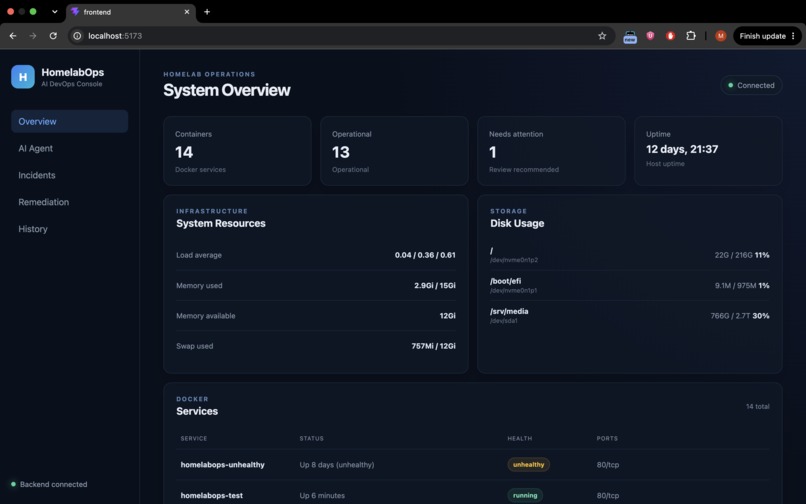Click the Containers 14 stat card
This screenshot has width=806, height=504.
click(237, 151)
